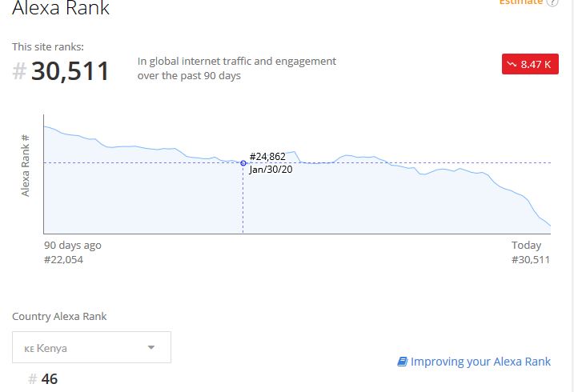Viewport: 574px width, 392px height.
Task: Click the book icon beside Improving your Alexa Rank
Action: coord(403,362)
